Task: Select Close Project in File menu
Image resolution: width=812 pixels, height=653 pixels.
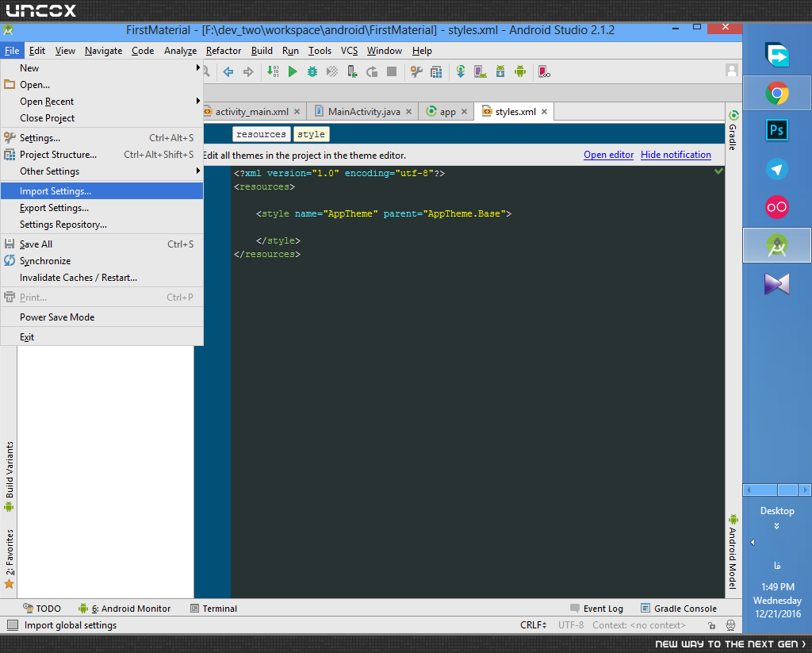Action: pyautogui.click(x=102, y=118)
